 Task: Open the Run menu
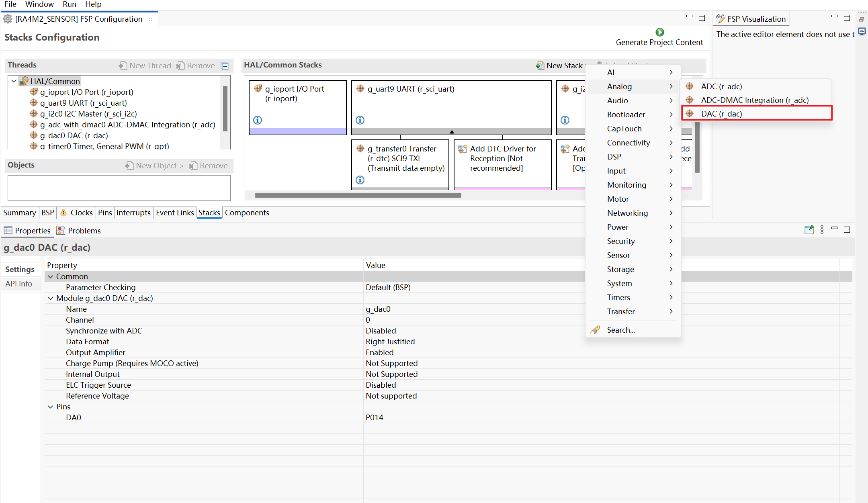click(x=70, y=4)
